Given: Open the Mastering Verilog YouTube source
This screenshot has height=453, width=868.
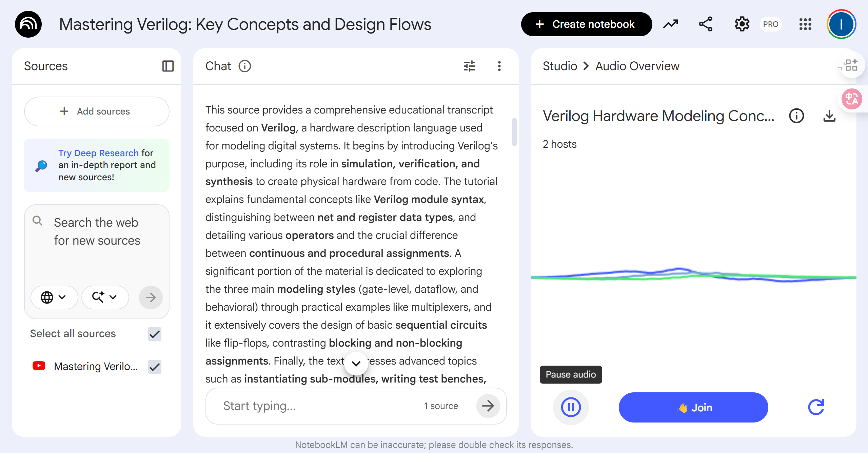Looking at the screenshot, I should [96, 366].
